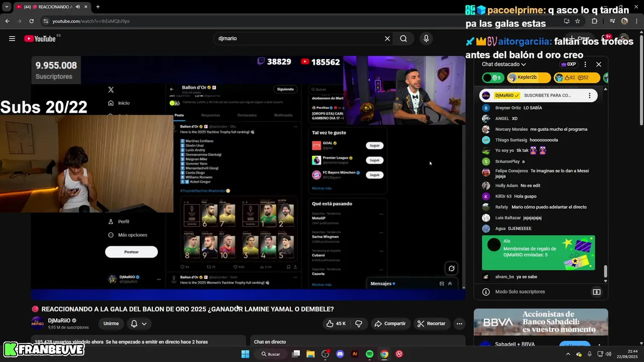Clip the video with Recortar
The height and width of the screenshot is (362, 644).
click(431, 324)
